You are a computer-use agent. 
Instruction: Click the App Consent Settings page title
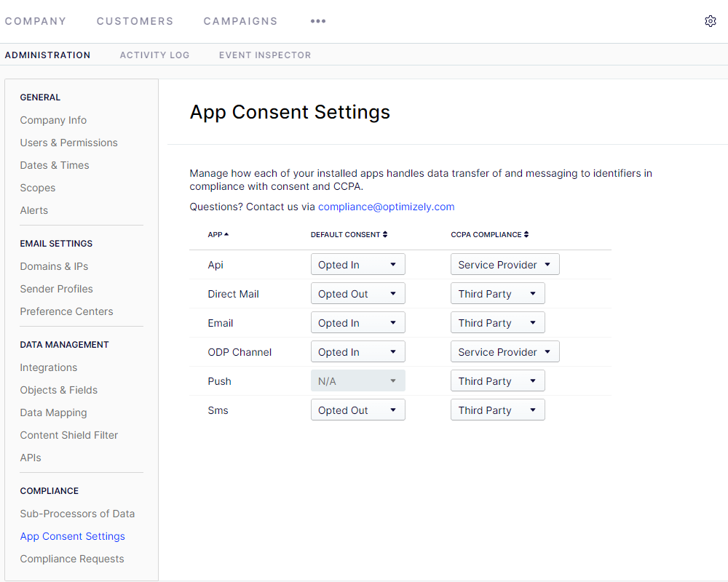tap(290, 112)
